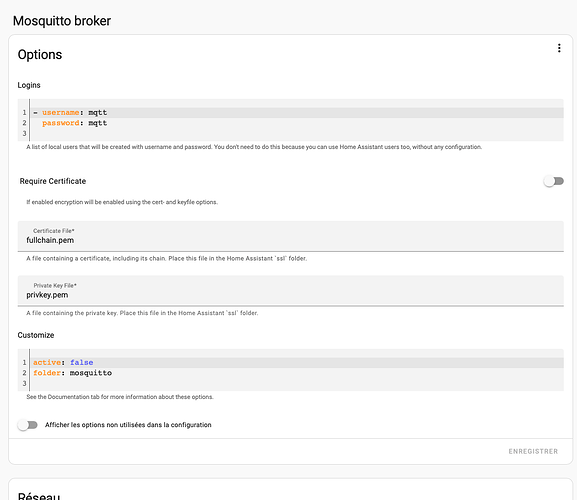Place cursor on username line in Logins editor
The width and height of the screenshot is (577, 500).
(x=296, y=113)
